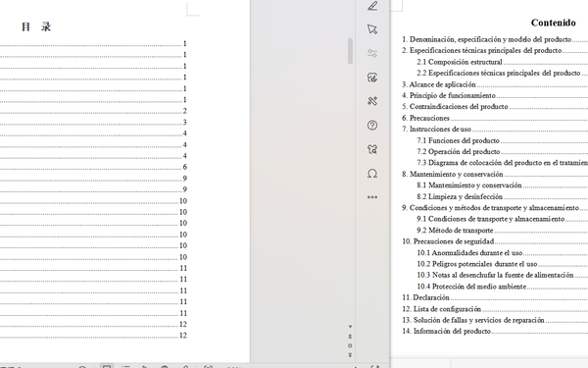588x368 pixels.
Task: Go to '11. Declaración' contents entry
Action: (x=425, y=297)
